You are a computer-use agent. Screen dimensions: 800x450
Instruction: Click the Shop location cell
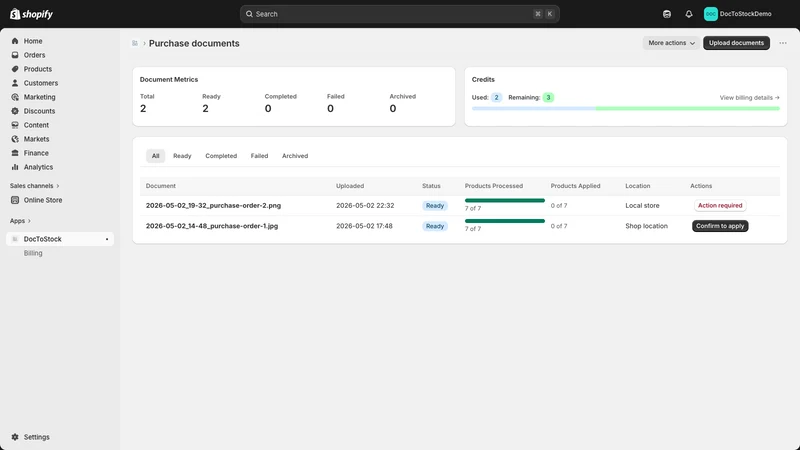tap(646, 226)
